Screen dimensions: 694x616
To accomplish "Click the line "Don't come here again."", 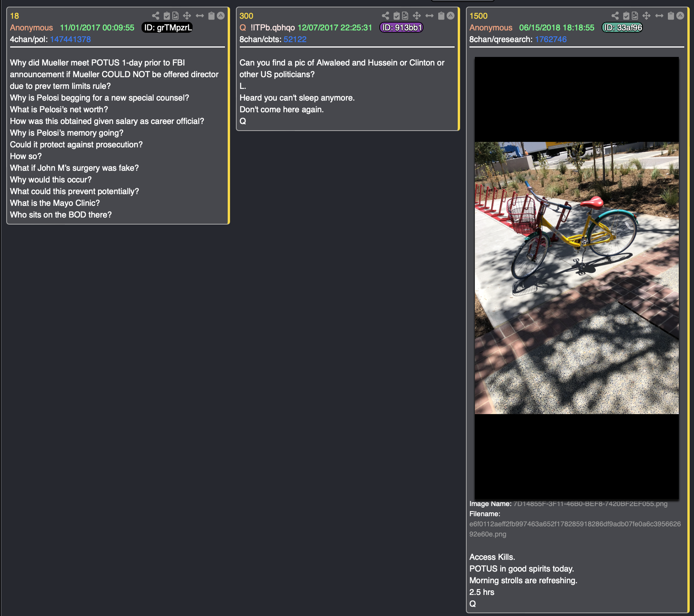I will pos(281,110).
